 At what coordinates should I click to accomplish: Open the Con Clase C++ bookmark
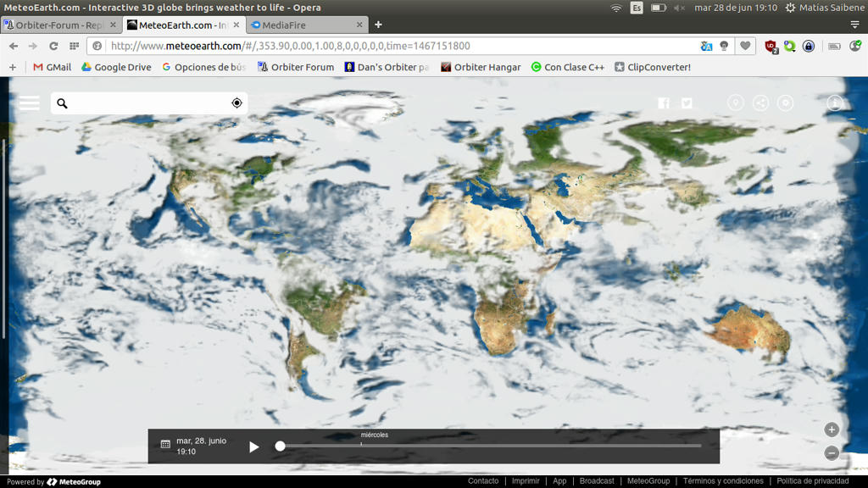[x=567, y=67]
